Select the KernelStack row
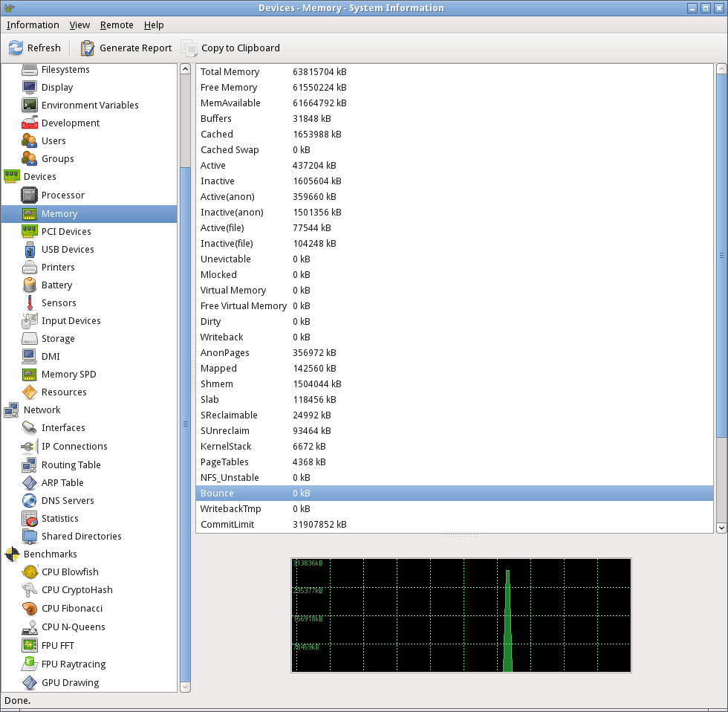Viewport: 728px width, 712px height. coord(455,447)
